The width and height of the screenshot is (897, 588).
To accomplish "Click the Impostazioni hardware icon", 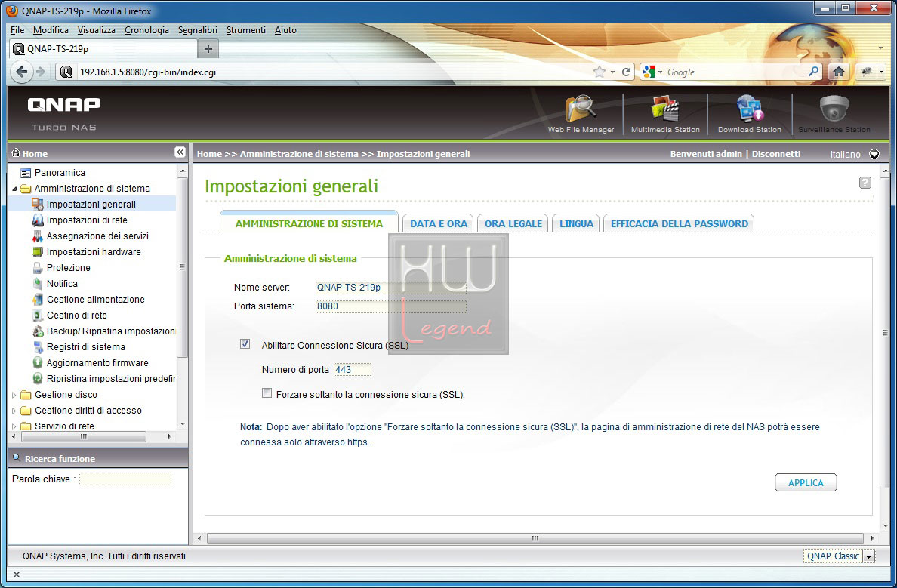I will point(38,251).
